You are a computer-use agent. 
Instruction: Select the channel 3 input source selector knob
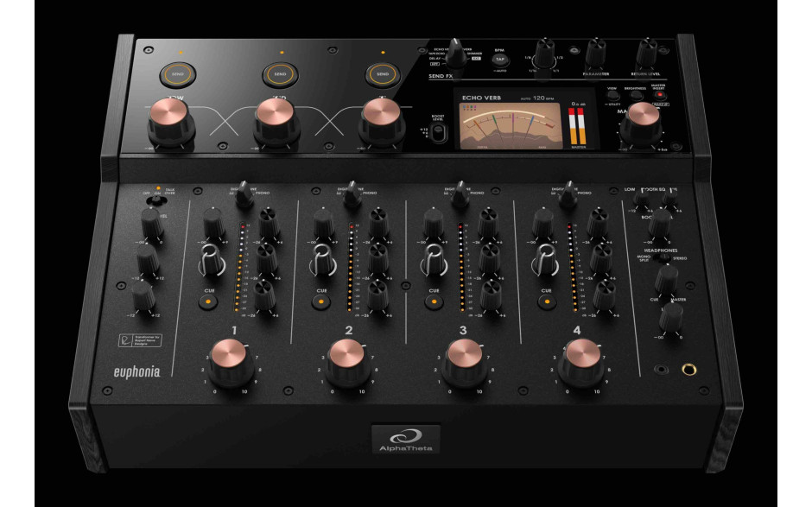(x=460, y=195)
